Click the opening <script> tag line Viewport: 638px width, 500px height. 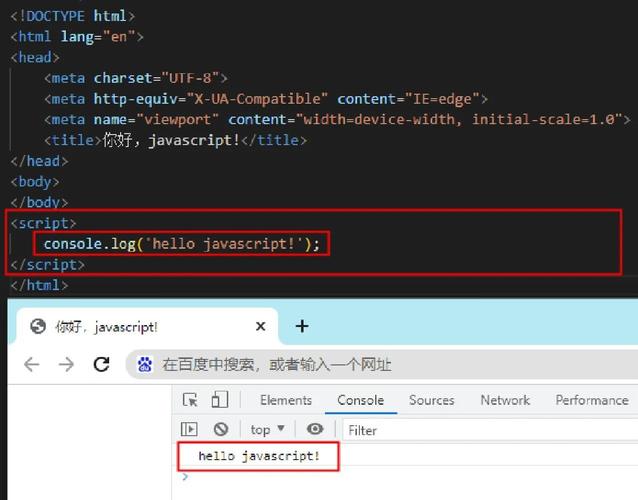tap(44, 223)
